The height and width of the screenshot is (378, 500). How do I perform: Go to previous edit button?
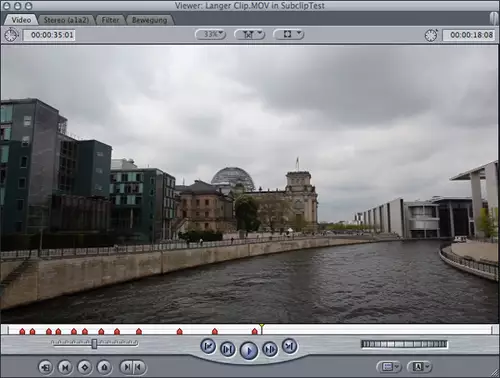(x=208, y=346)
